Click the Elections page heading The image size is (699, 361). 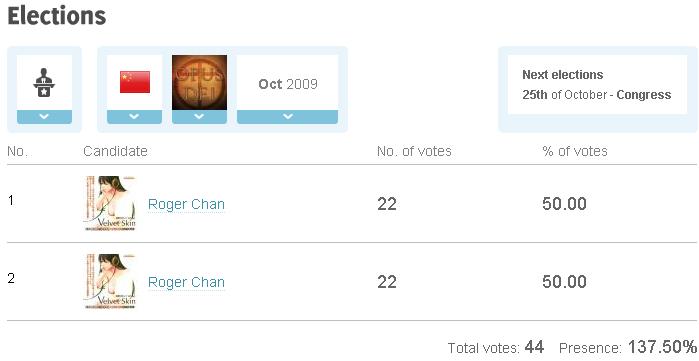coord(57,16)
